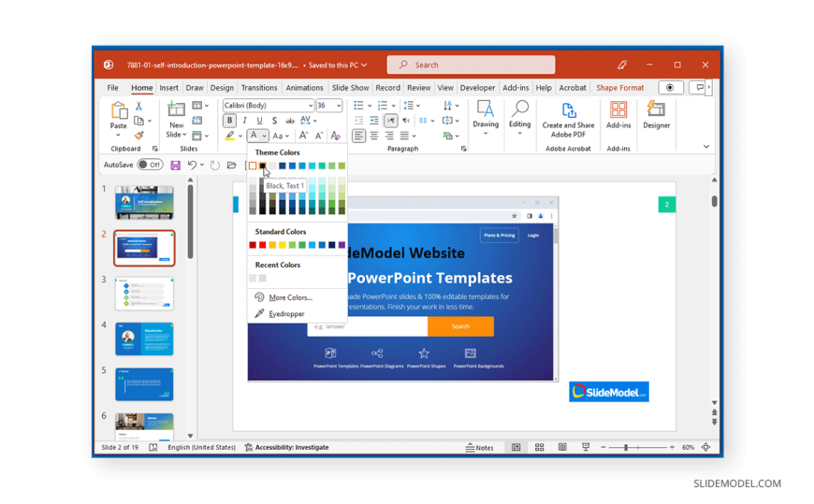The height and width of the screenshot is (504, 814).
Task: Click the Format Painter brush icon
Action: coord(139,136)
